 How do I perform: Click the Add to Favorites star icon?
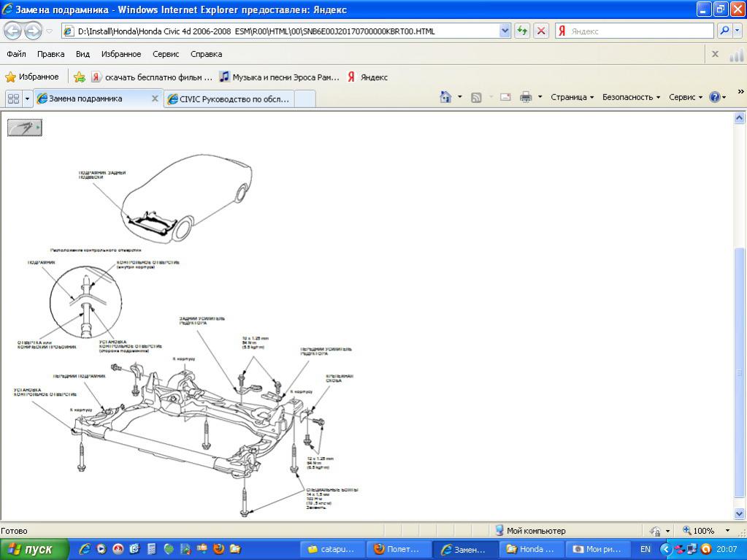(x=80, y=77)
